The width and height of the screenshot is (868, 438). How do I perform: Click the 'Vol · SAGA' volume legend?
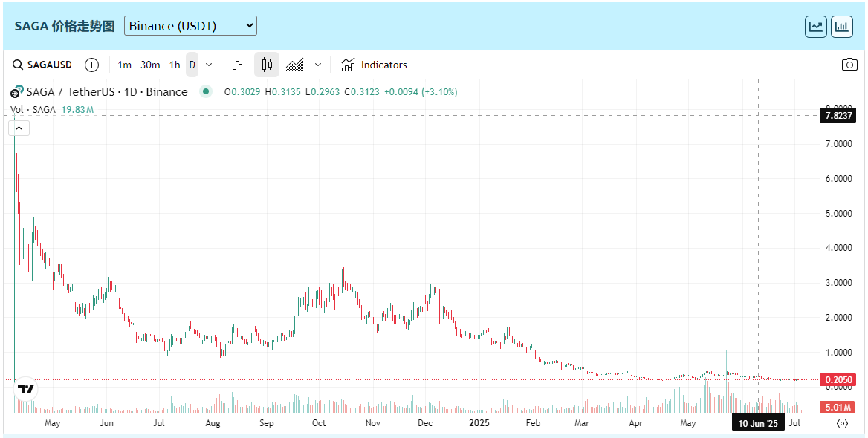pyautogui.click(x=33, y=110)
